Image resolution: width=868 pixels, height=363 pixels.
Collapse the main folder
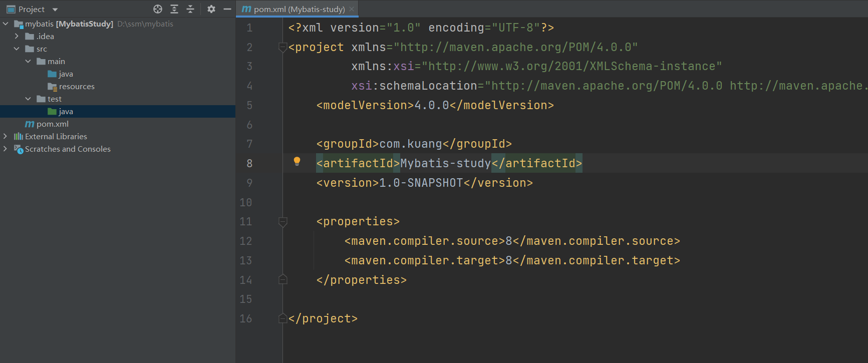pyautogui.click(x=28, y=61)
